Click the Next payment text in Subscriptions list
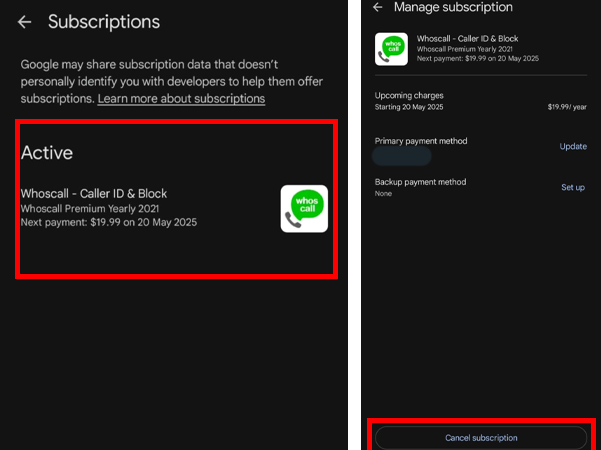 click(109, 222)
